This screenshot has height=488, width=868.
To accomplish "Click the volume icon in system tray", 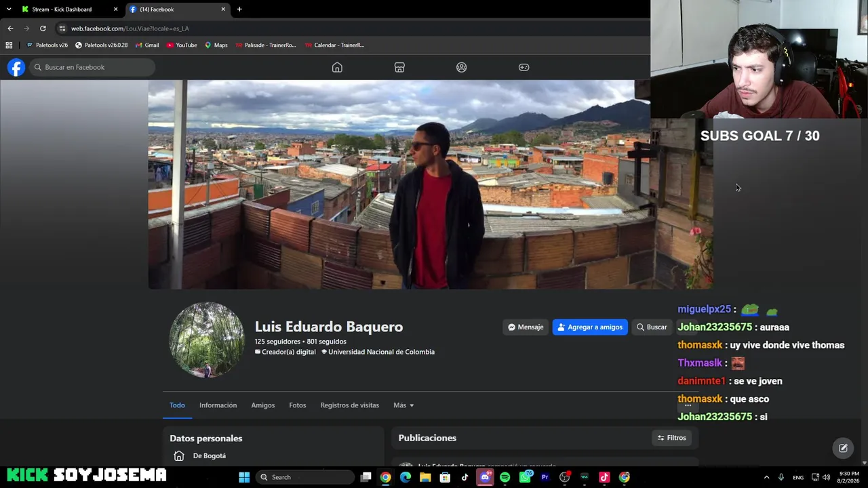I will (826, 477).
